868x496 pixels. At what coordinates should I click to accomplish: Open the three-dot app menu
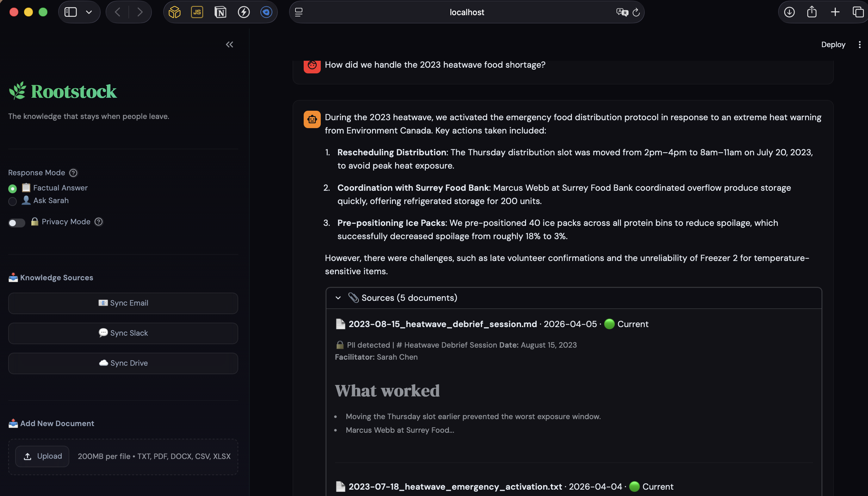[859, 45]
